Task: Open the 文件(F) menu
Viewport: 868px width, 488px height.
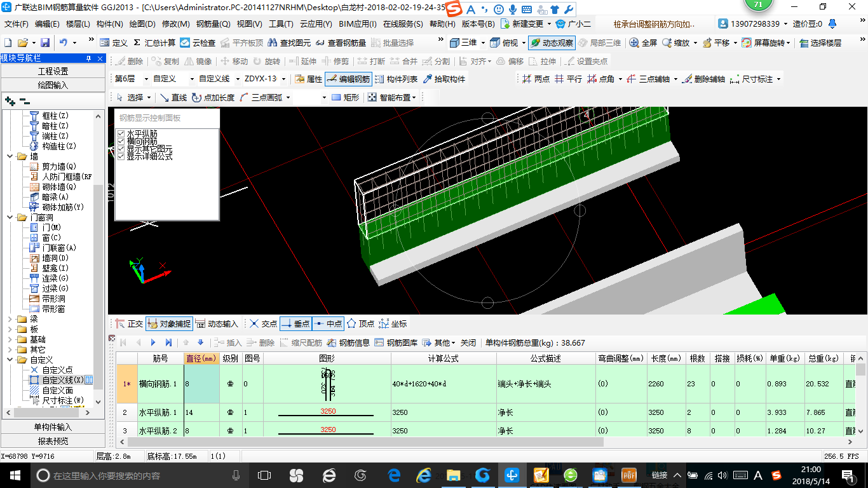Action: [16, 24]
